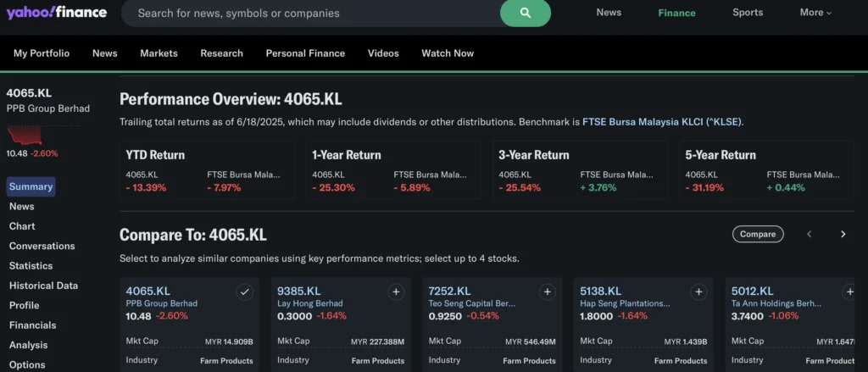
Task: Focus the search news, symbols field
Action: pos(310,13)
